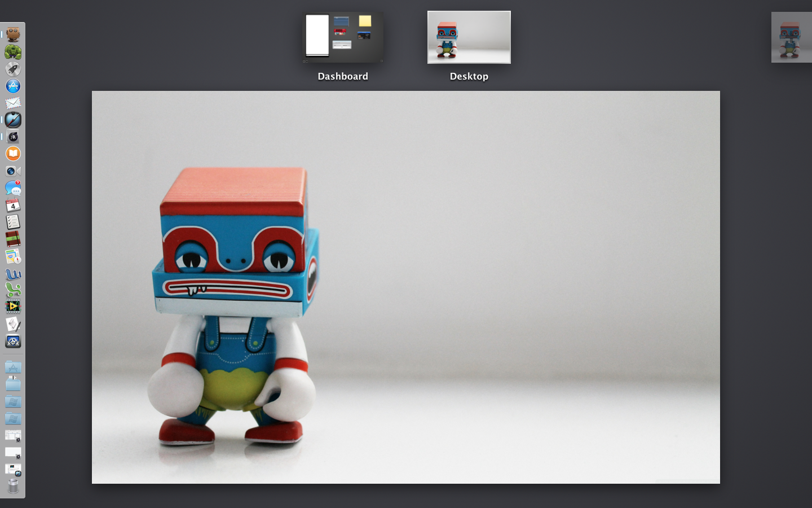The width and height of the screenshot is (812, 508).
Task: Launch the green Hulk app icon
Action: (x=13, y=52)
